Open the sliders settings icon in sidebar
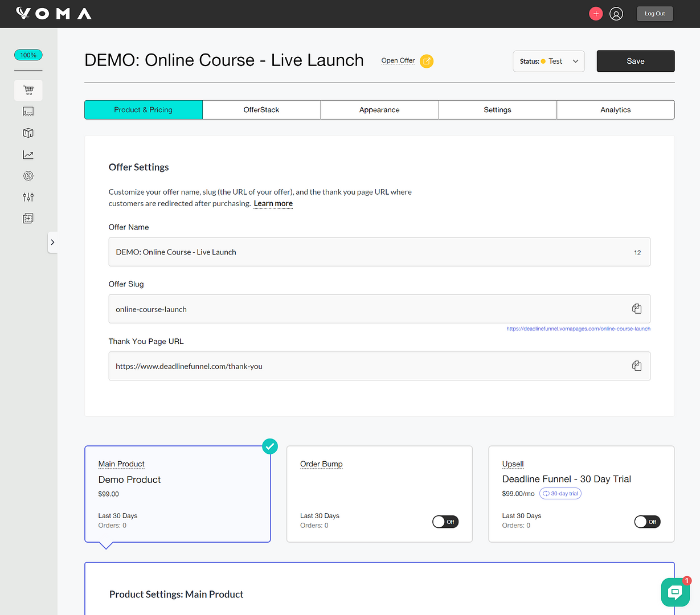The image size is (700, 615). click(x=28, y=197)
